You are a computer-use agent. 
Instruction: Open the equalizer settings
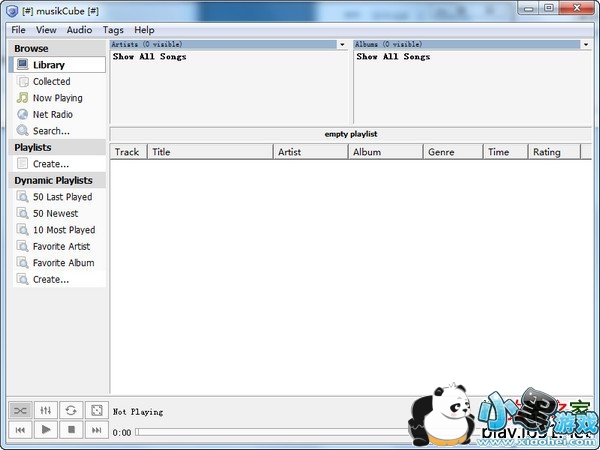(46, 411)
